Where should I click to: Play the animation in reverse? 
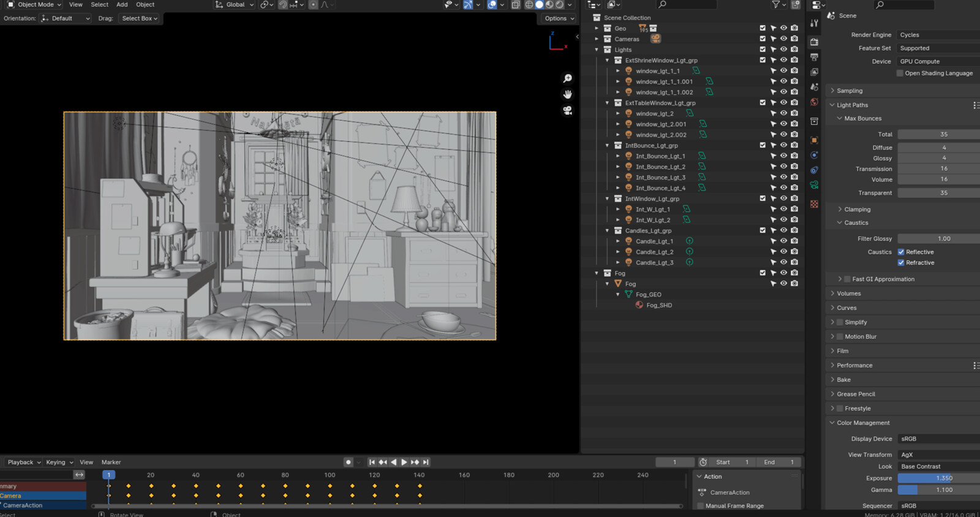(394, 462)
